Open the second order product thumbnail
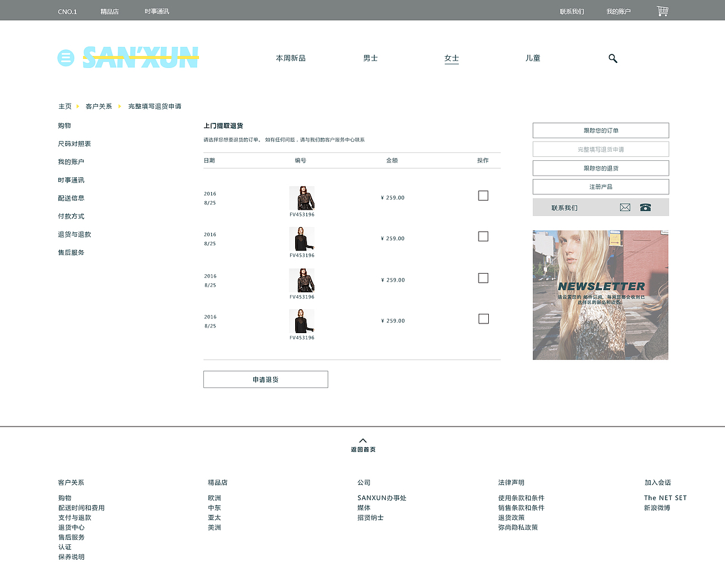Viewport: 725px width, 588px height. 302,239
